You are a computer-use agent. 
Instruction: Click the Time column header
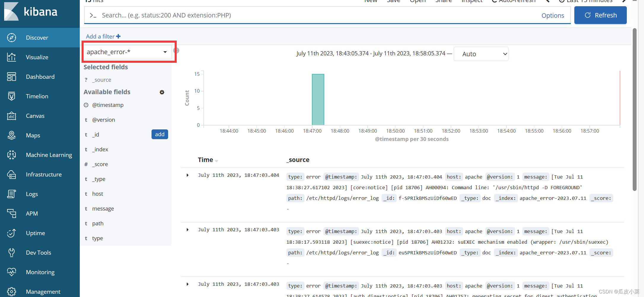click(205, 160)
